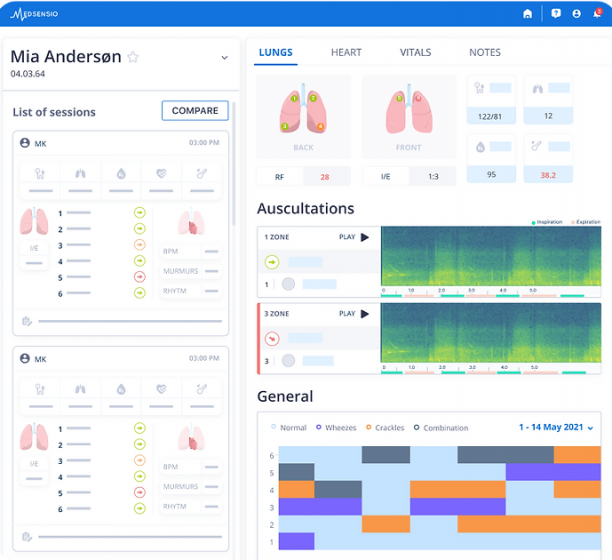Screen dimensions: 612x560
Task: Click the home icon in header
Action: [527, 14]
